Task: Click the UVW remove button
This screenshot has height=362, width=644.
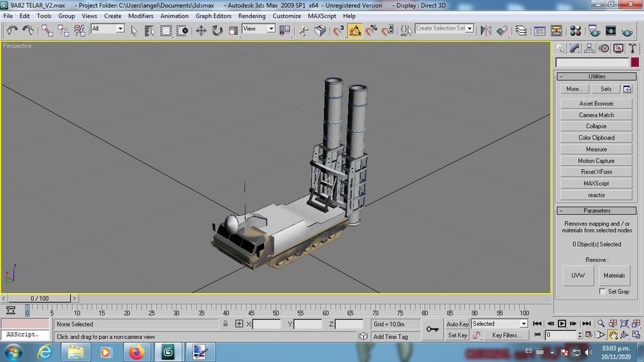Action: 578,275
